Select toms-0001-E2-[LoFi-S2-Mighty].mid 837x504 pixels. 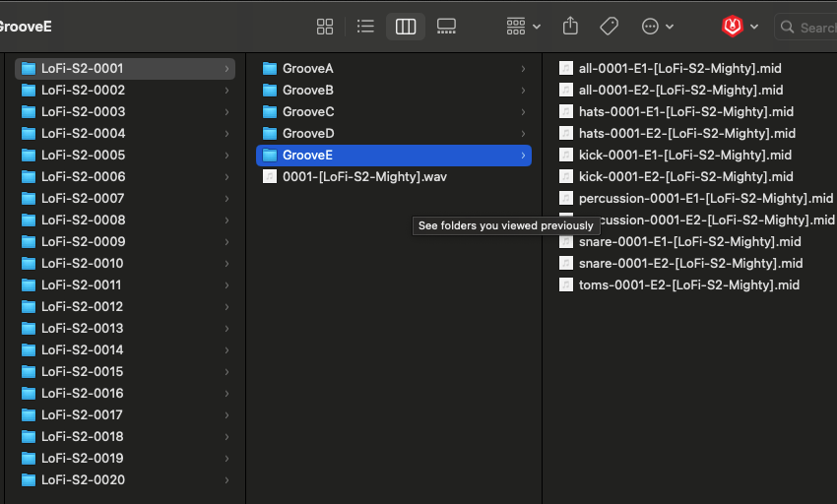point(688,284)
